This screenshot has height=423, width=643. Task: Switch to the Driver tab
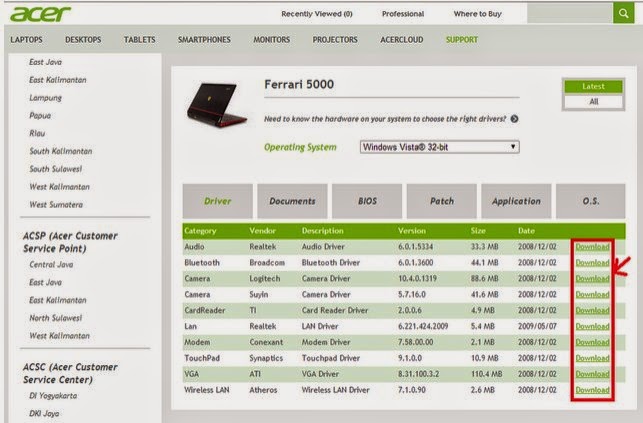point(217,201)
